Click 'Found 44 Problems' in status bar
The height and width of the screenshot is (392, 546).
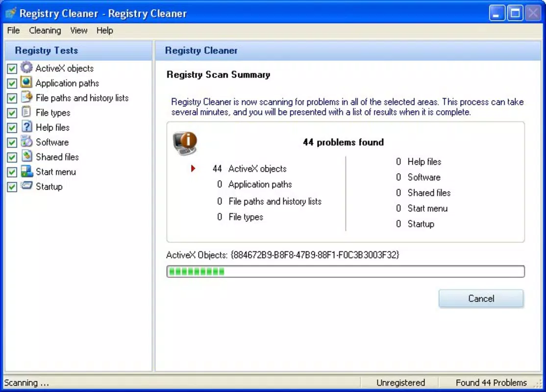[491, 383]
